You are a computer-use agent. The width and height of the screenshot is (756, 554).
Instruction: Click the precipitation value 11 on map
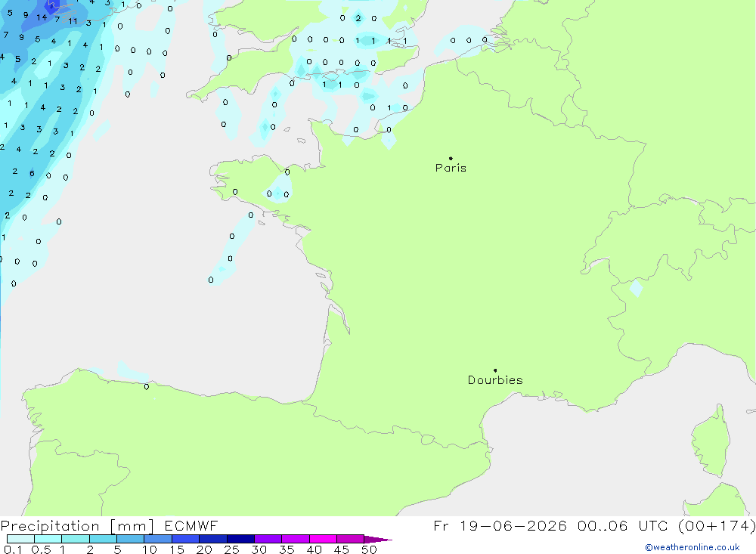point(73,21)
